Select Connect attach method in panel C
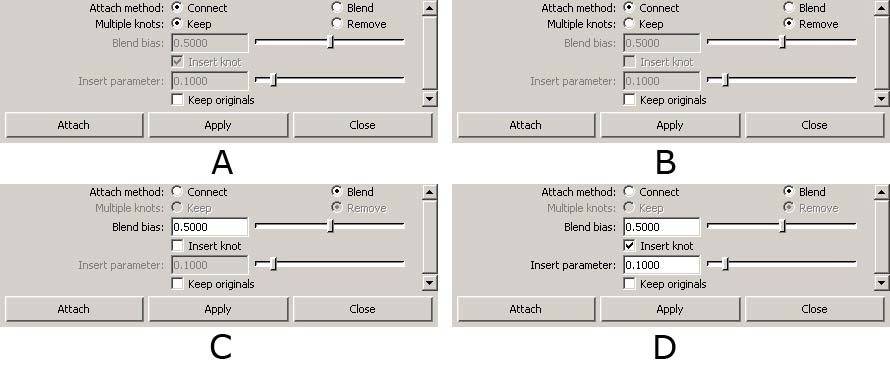The image size is (890, 365). point(177,191)
